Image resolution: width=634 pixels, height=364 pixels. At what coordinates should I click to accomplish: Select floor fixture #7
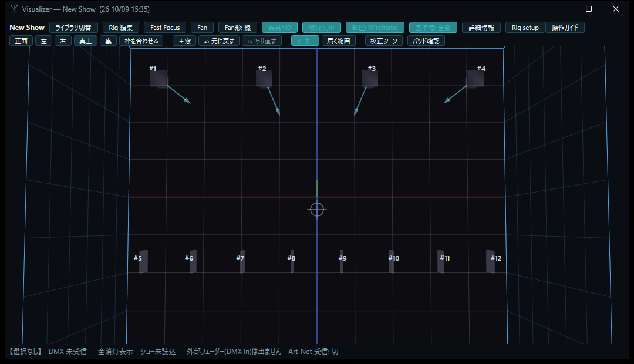(x=242, y=261)
